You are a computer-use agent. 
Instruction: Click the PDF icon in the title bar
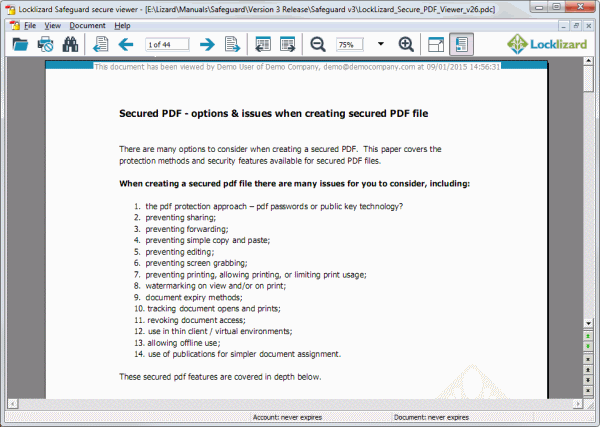coord(10,9)
